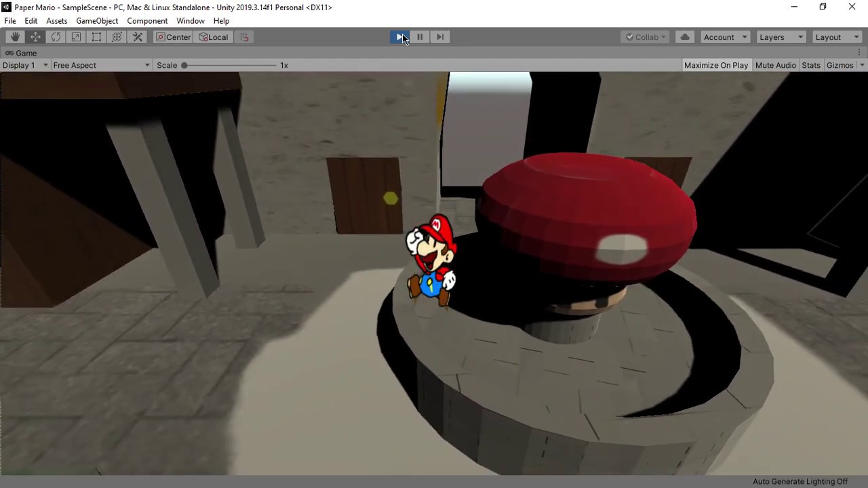Viewport: 868px width, 488px height.
Task: Open the Component menu
Action: click(147, 21)
